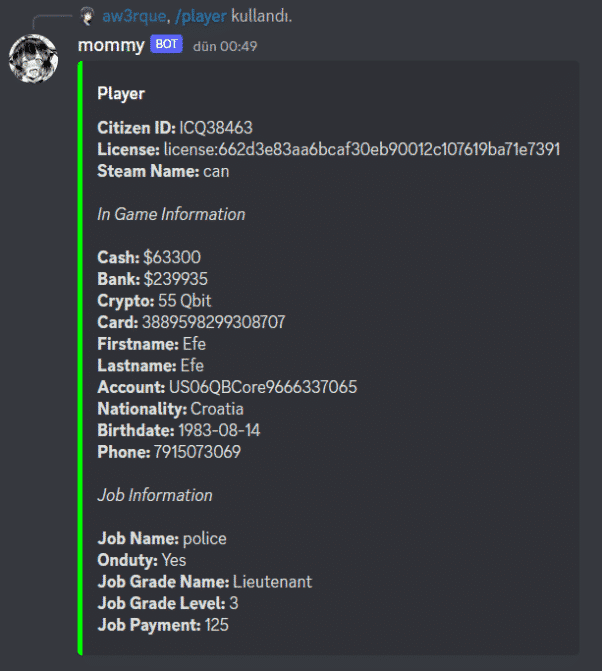
Task: Click the dün 00:49 timestamp
Action: point(225,46)
